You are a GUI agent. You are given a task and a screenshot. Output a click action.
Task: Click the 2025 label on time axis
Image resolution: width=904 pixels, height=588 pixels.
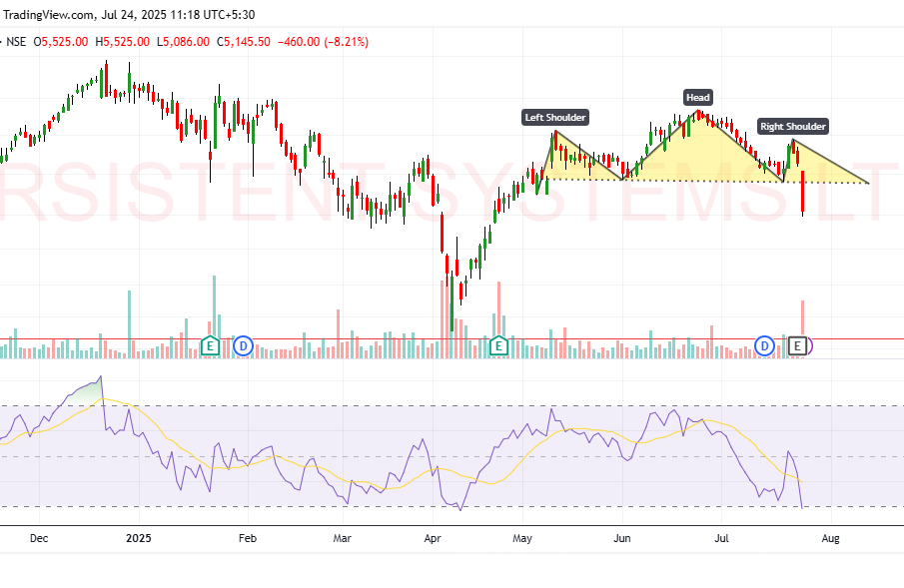(139, 538)
